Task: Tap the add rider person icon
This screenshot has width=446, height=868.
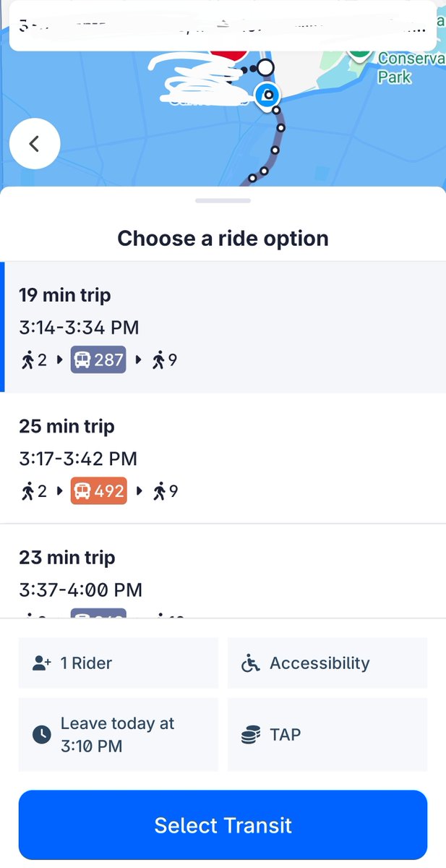Action: 42,663
